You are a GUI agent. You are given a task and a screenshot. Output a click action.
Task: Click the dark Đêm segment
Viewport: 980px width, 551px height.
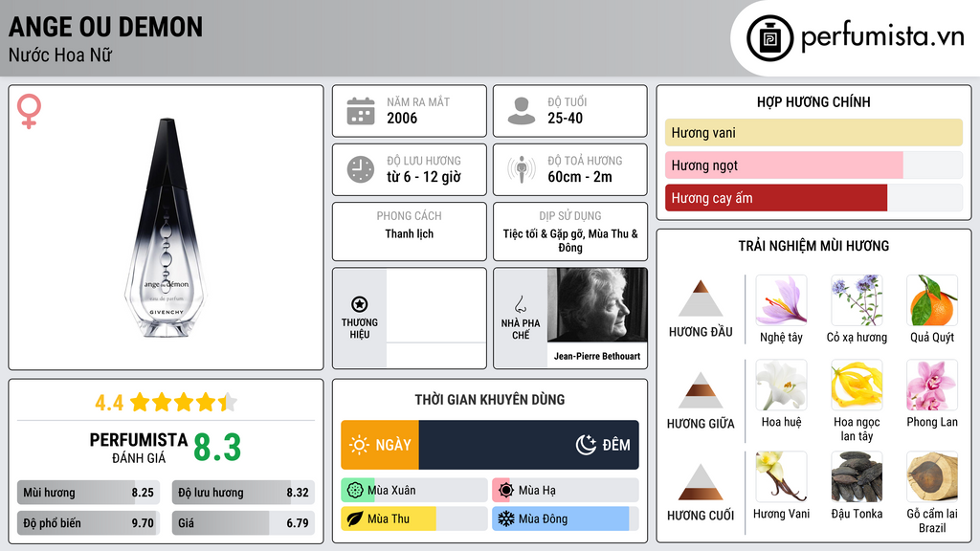coord(528,445)
